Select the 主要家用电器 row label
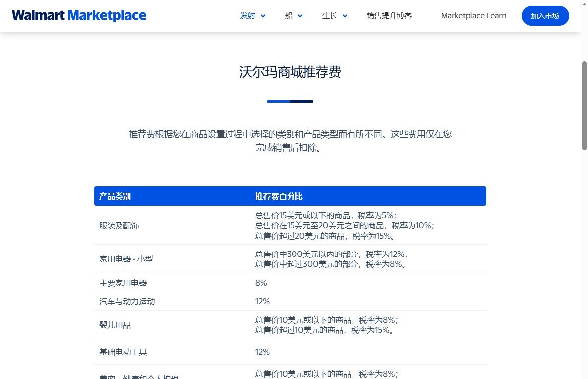Image resolution: width=588 pixels, height=379 pixels. coord(123,283)
